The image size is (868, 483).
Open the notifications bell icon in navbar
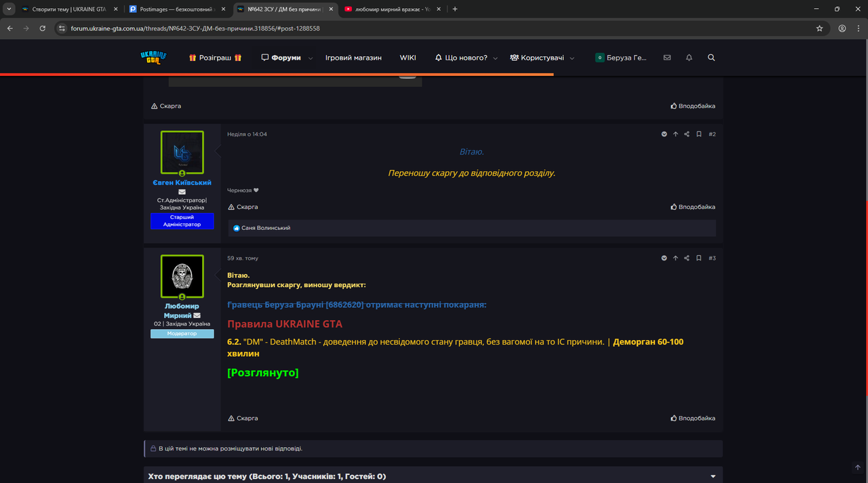[689, 58]
